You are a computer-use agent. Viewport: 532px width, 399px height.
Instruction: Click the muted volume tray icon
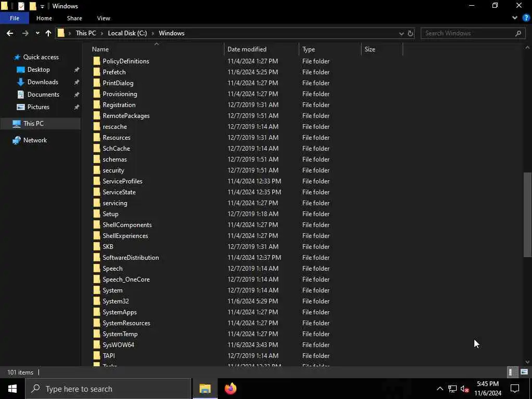pyautogui.click(x=464, y=389)
